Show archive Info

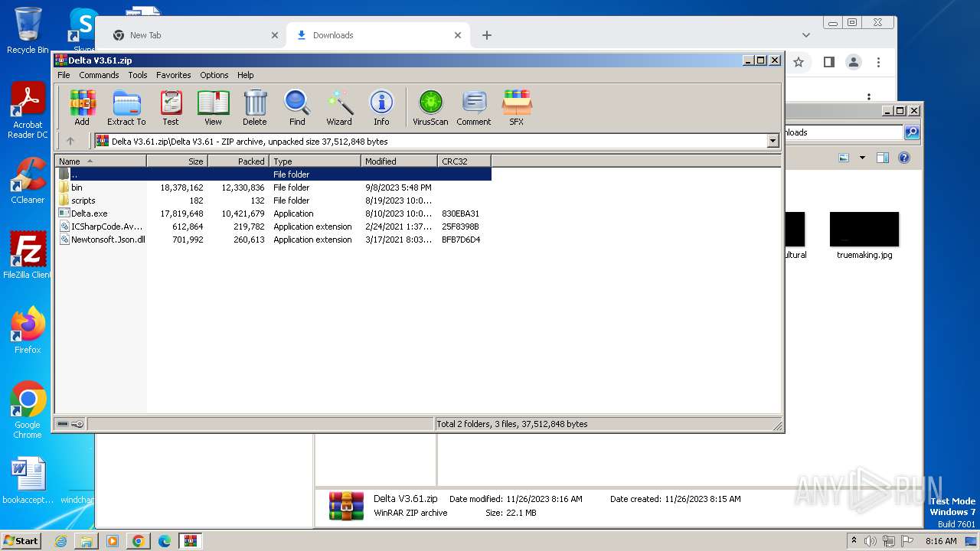(381, 107)
